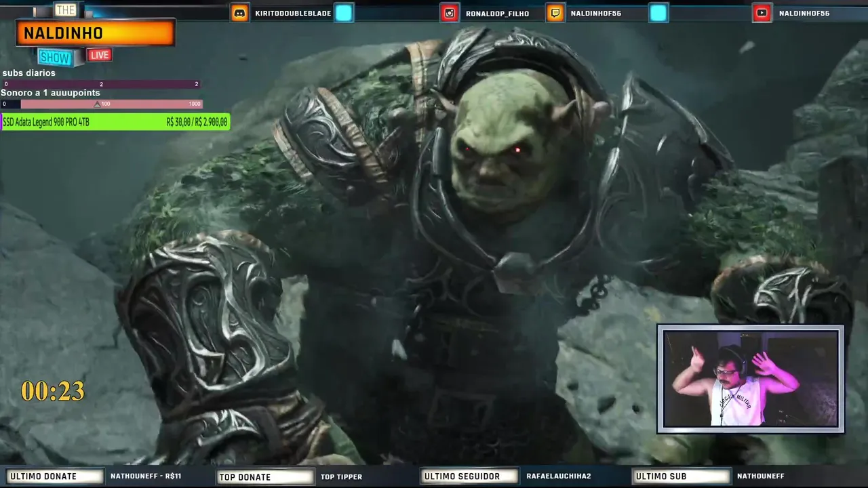Click the auuupoints pink progress bar

pos(102,104)
